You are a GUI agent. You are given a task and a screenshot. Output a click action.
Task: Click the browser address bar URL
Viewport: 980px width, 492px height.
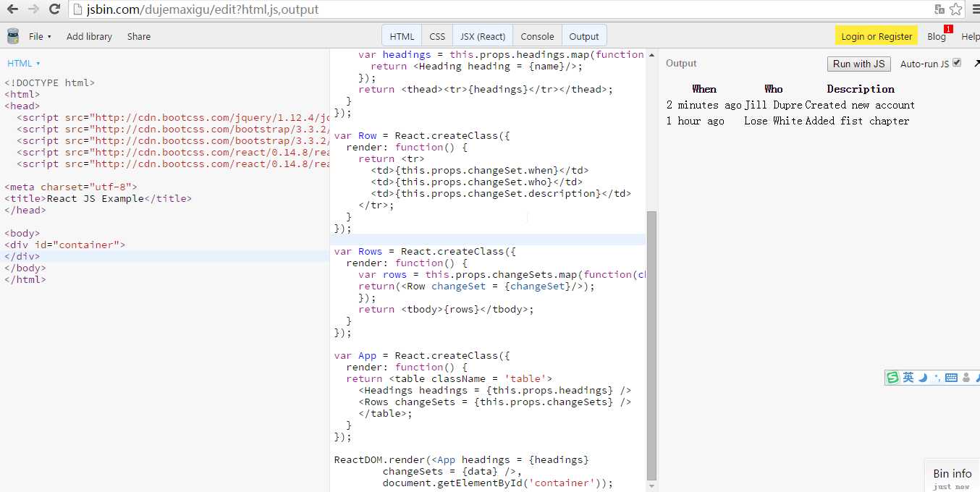coord(202,9)
